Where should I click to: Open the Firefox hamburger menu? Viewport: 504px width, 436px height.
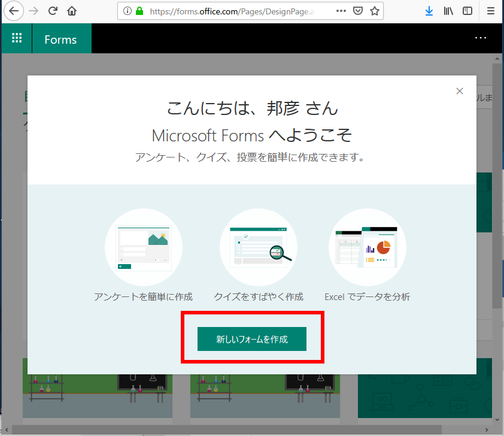coord(490,11)
